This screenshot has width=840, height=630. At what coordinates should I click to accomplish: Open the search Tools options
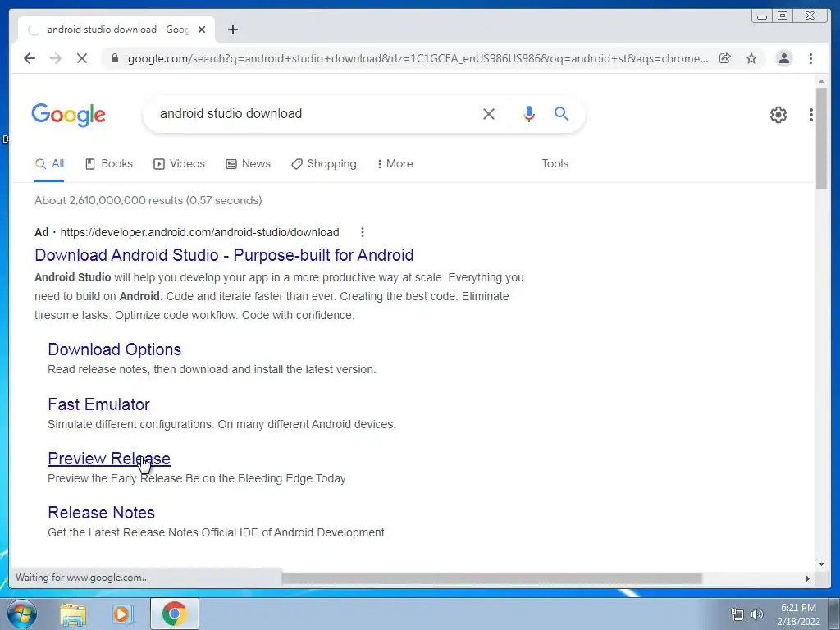pyautogui.click(x=555, y=164)
